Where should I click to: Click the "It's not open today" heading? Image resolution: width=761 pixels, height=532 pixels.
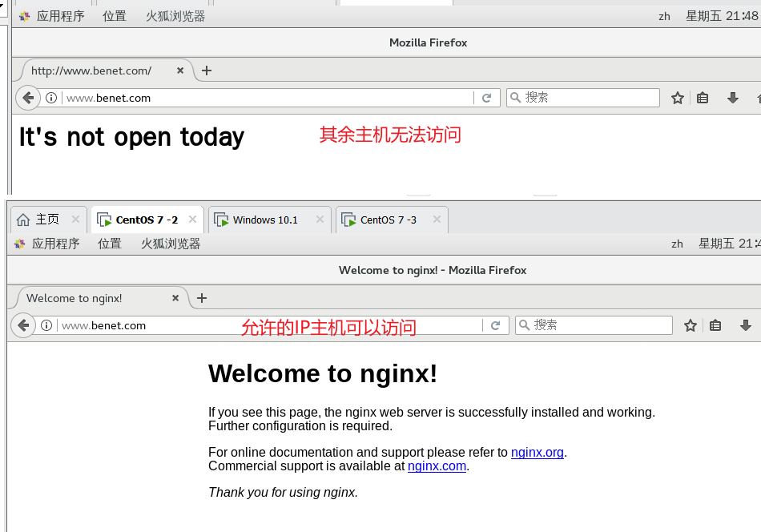pos(131,137)
